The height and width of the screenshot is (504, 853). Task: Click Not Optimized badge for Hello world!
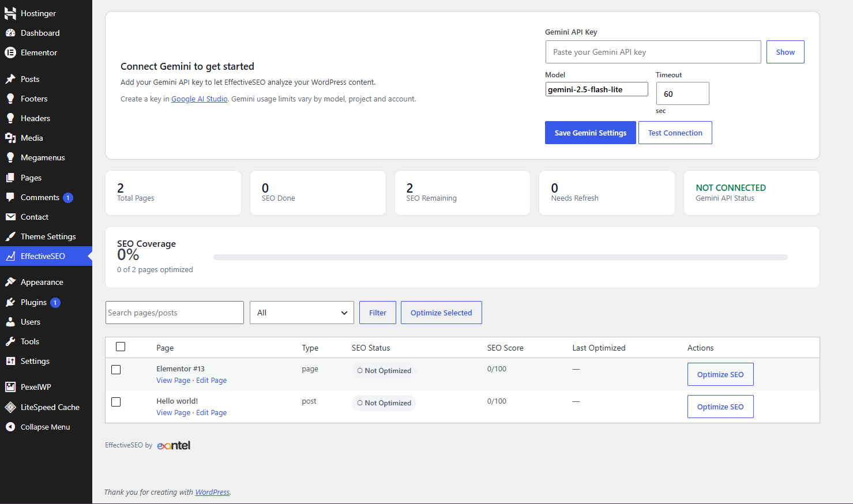click(x=384, y=403)
